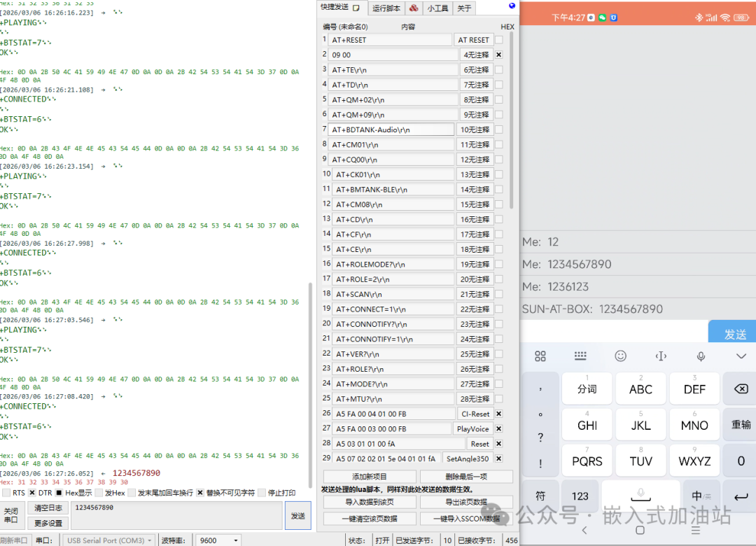Toggle the RTS checkbox
Viewport: 756px width, 546px height.
click(x=6, y=493)
